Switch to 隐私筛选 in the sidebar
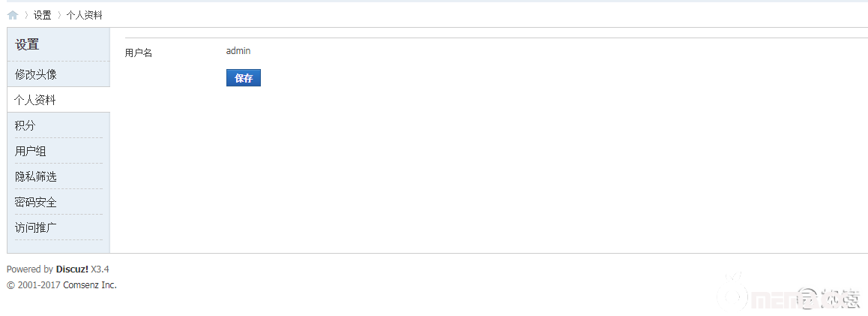Screen dimensions: 868x316 36,176
